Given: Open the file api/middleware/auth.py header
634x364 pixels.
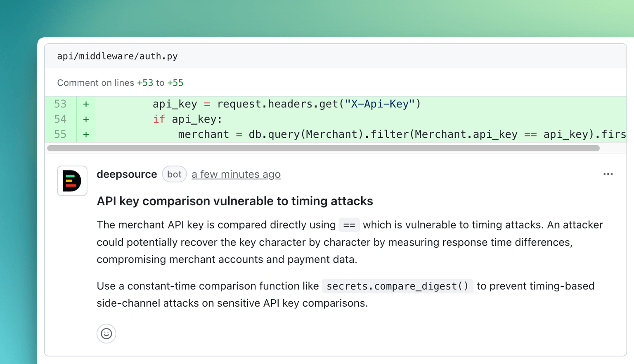Looking at the screenshot, I should 118,56.
